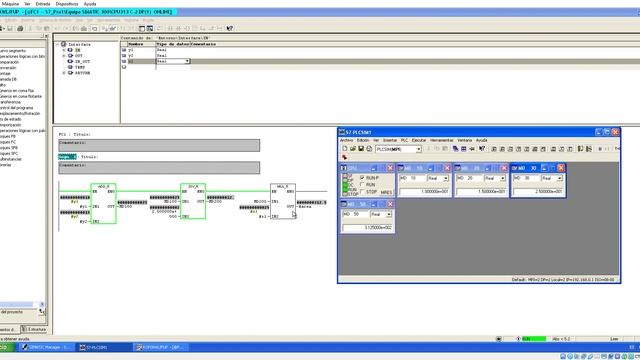Open Herramientas menu in S7-PLCSIM
This screenshot has height=360, width=640.
(442, 140)
